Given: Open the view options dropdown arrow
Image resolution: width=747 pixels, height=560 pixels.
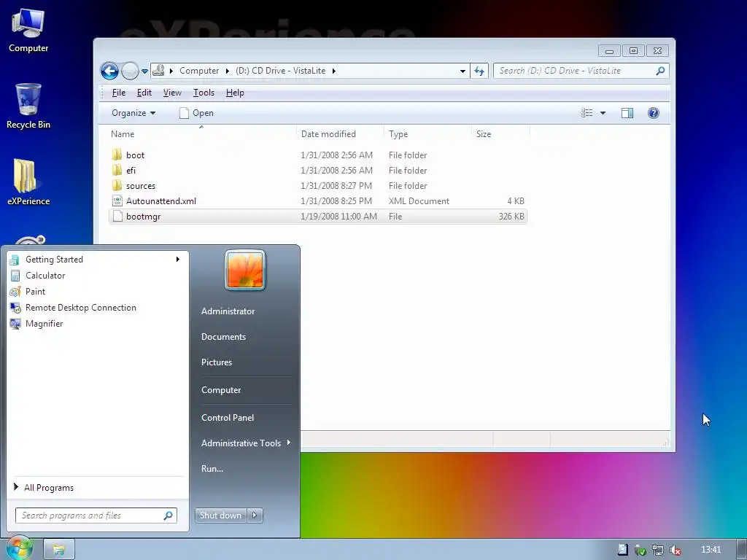Looking at the screenshot, I should click(x=603, y=113).
